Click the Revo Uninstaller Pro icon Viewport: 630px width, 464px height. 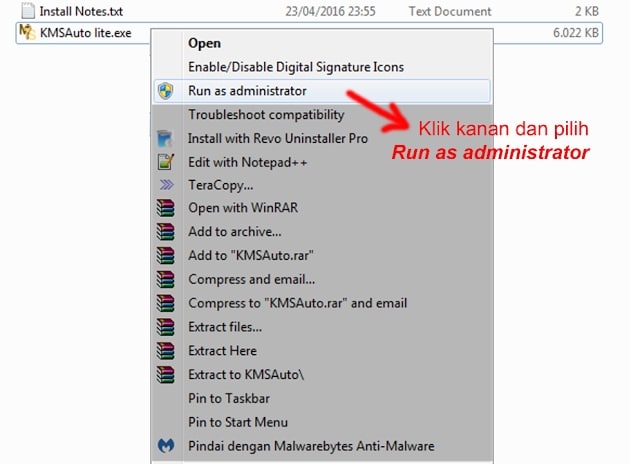(x=165, y=139)
